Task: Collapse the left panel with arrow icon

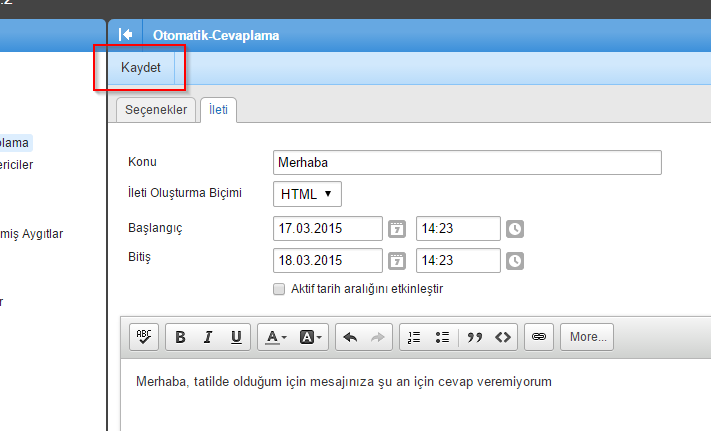Action: click(126, 35)
